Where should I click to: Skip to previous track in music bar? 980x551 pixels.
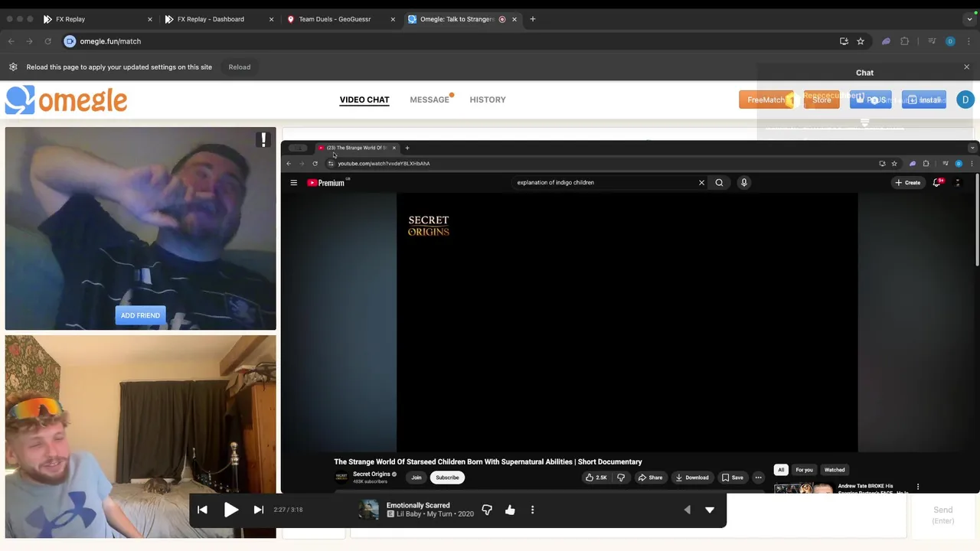202,510
